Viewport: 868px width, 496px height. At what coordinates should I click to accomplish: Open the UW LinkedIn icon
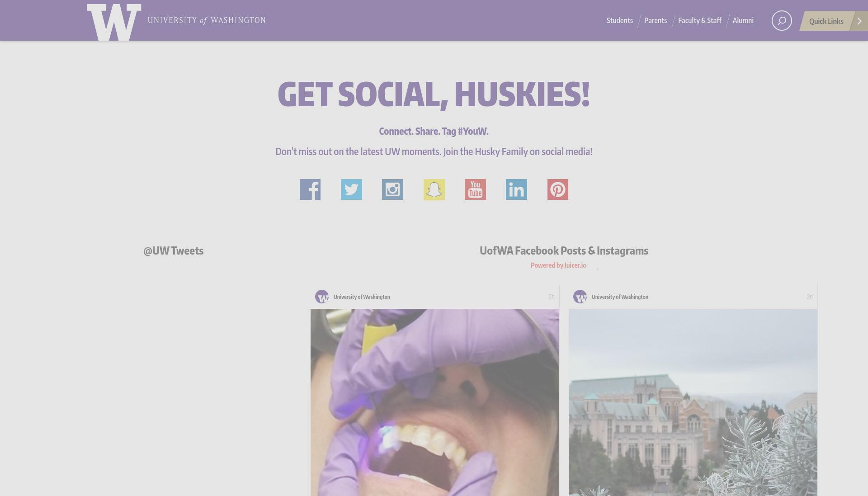point(516,189)
